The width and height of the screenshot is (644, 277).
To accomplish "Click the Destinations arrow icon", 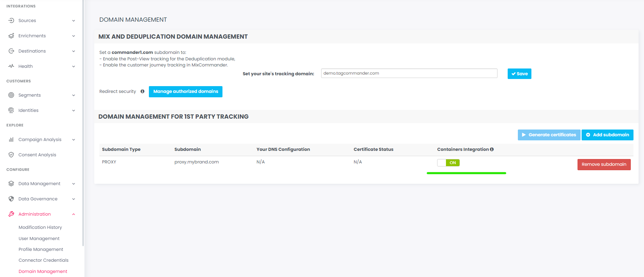I will tap(11, 51).
